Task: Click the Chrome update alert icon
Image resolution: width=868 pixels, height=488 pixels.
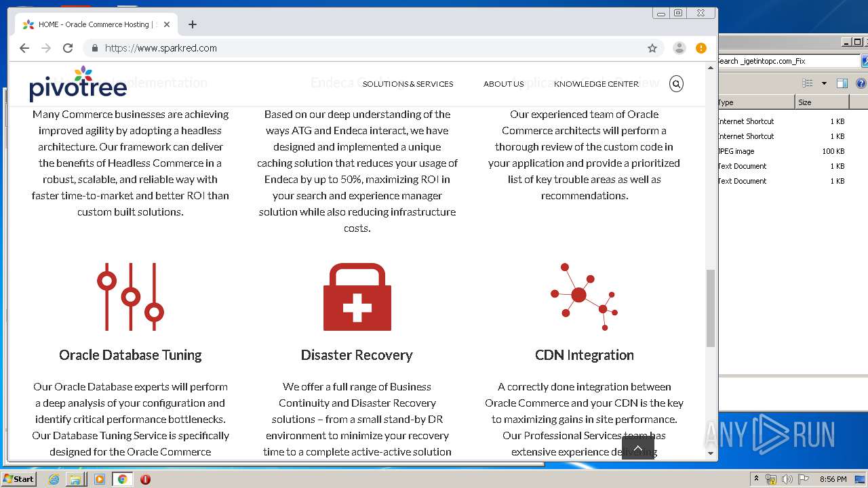Action: click(701, 48)
